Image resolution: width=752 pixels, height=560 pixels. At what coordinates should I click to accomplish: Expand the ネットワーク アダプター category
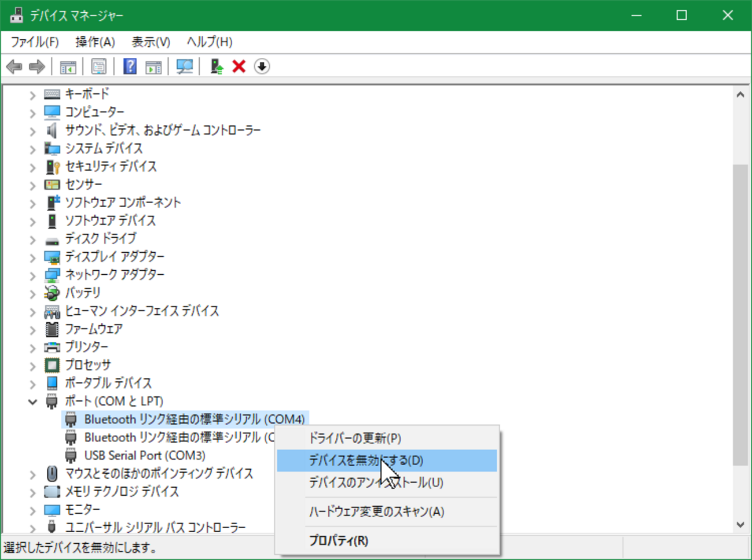32,275
